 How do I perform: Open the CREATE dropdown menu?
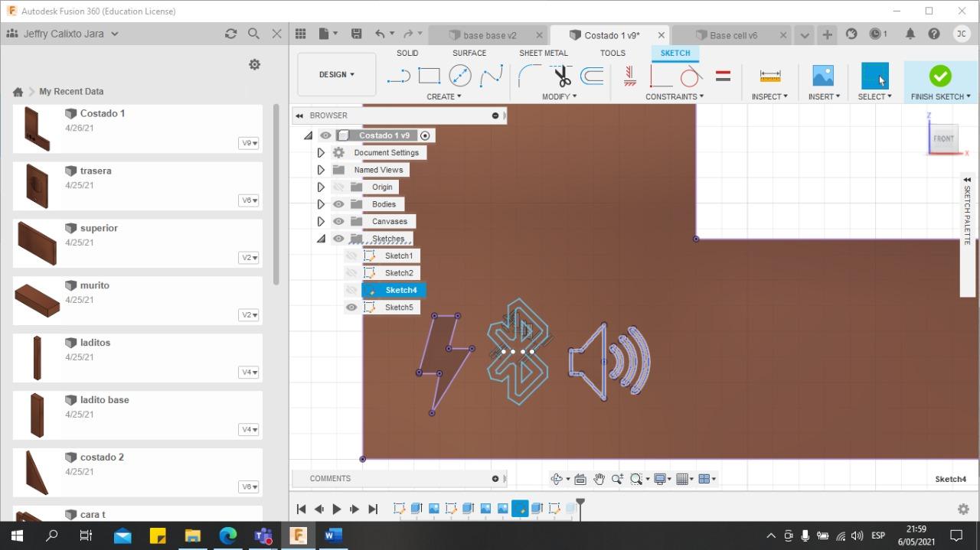point(444,96)
